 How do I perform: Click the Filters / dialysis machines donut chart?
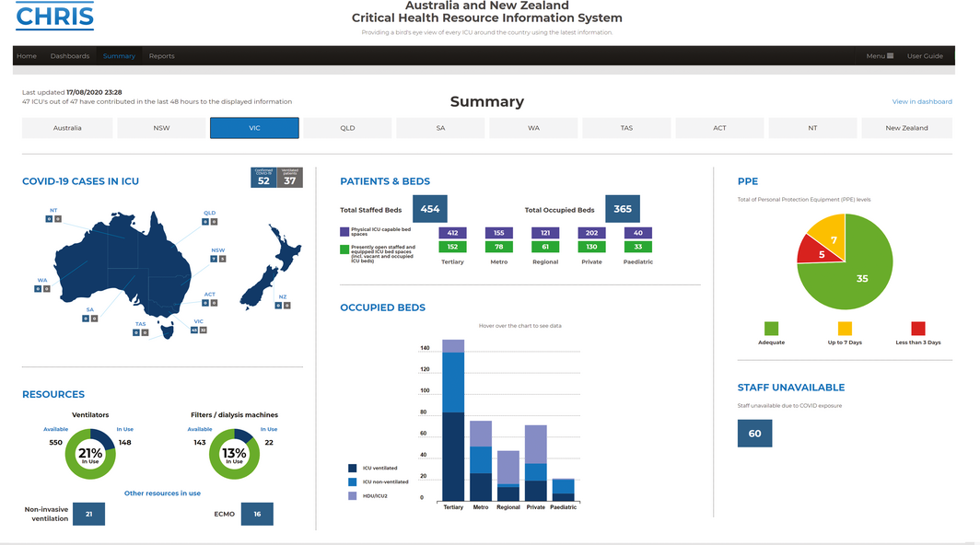[x=234, y=454]
